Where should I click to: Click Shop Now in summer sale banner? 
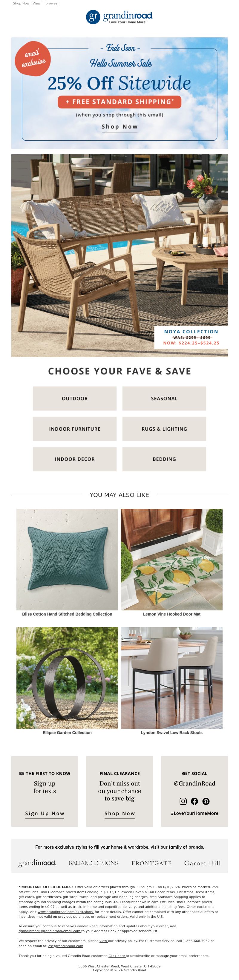[119, 127]
